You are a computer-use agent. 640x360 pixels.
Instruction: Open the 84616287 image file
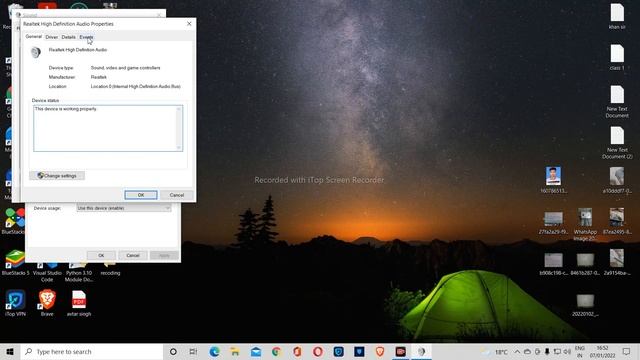coord(585,263)
